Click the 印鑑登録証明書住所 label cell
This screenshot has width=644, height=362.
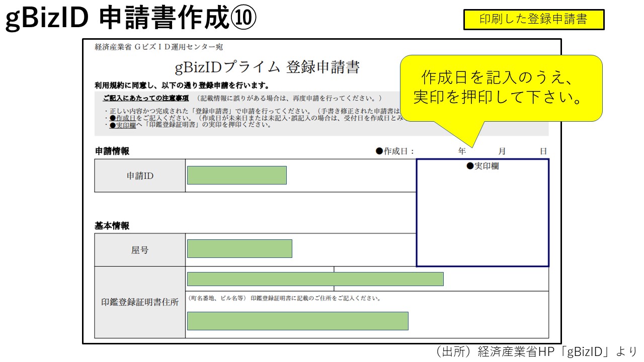click(140, 303)
